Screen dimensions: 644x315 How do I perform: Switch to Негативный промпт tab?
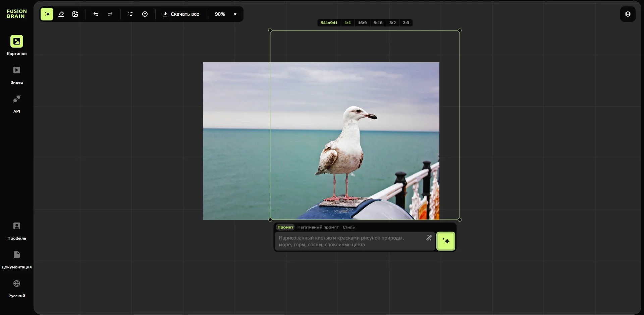[318, 227]
